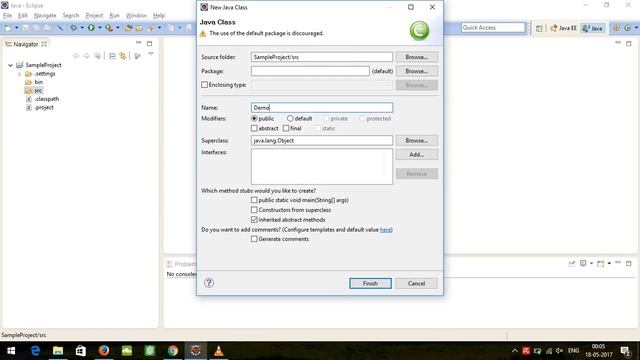Click the Package input field
Viewport: 640px width, 360px height.
pyautogui.click(x=310, y=71)
